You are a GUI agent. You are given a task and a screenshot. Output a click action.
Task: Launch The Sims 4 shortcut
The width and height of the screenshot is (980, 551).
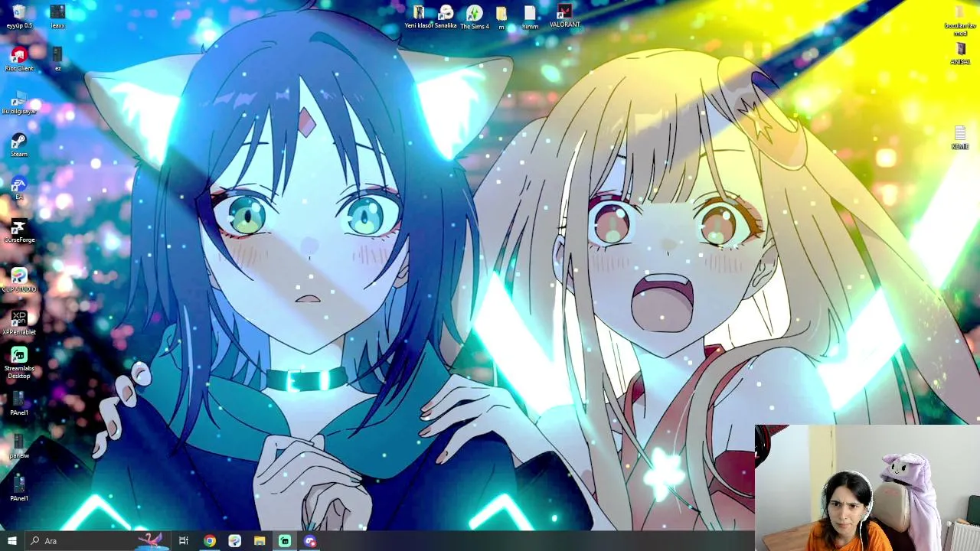click(x=475, y=16)
